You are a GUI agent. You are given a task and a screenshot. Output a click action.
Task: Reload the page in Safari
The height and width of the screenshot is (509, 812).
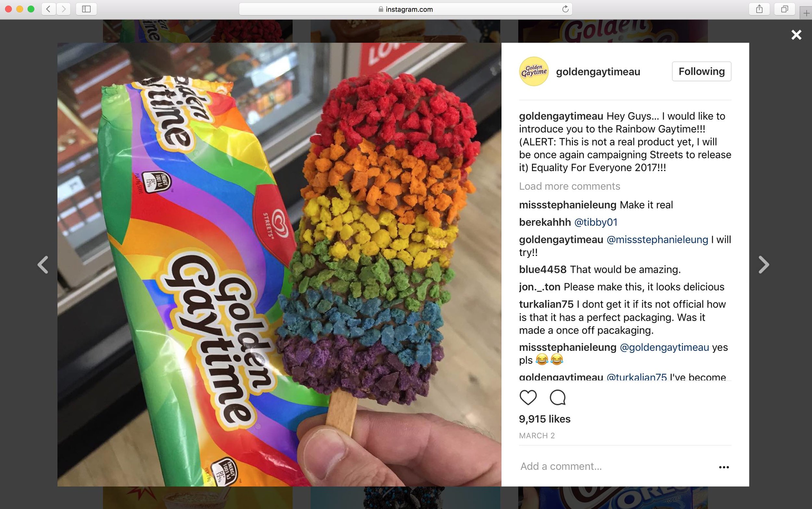tap(565, 9)
